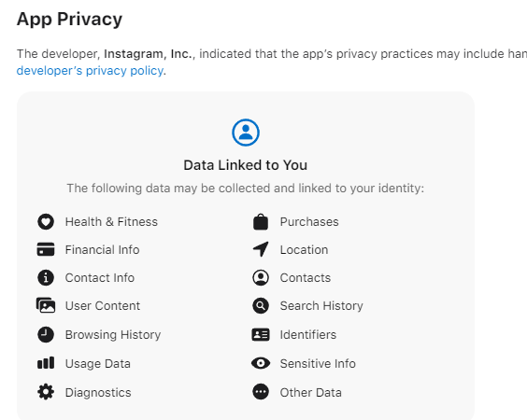This screenshot has width=527, height=420.
Task: Select the Data Linked to You heading
Action: click(x=246, y=165)
